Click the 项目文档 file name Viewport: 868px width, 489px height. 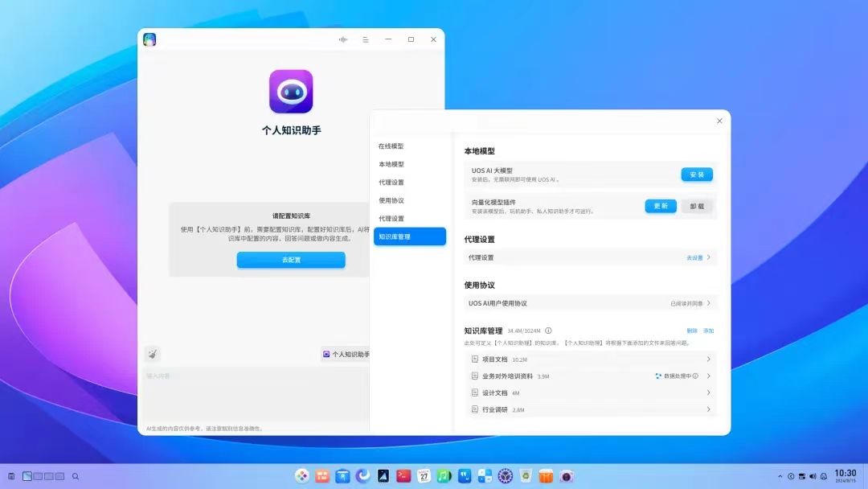(495, 360)
